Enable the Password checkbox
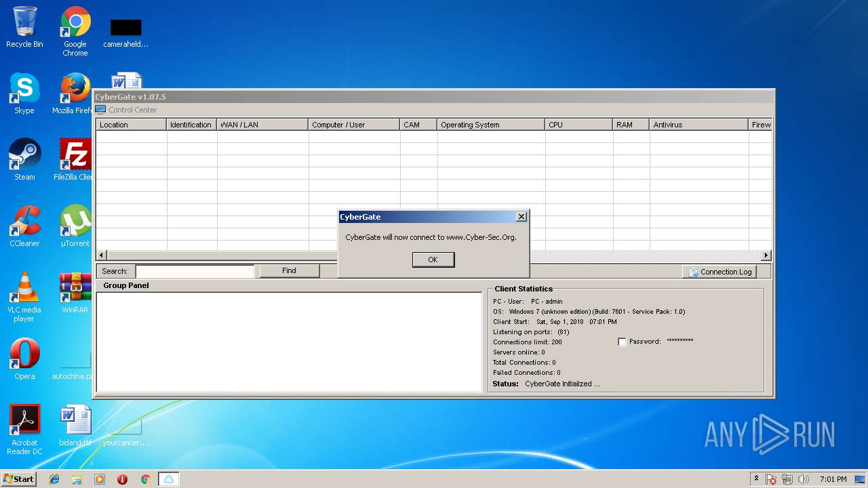868x488 pixels. tap(622, 342)
